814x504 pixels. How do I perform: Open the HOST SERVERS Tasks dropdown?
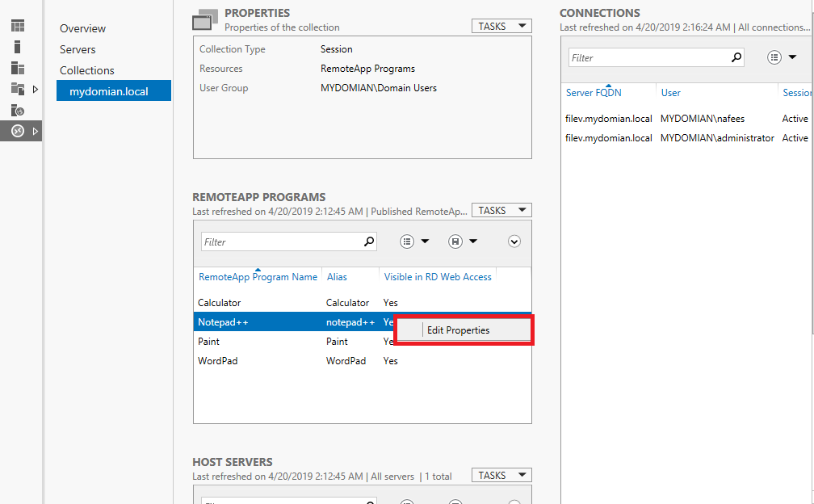click(501, 474)
